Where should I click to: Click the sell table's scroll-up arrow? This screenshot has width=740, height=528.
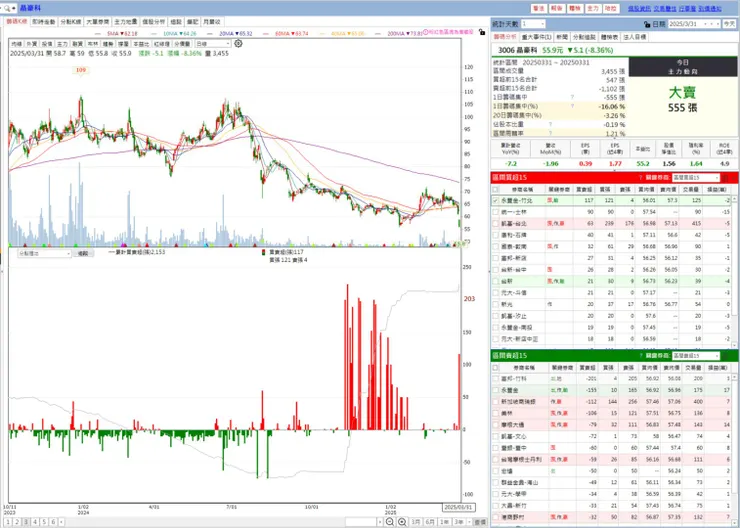tap(734, 378)
